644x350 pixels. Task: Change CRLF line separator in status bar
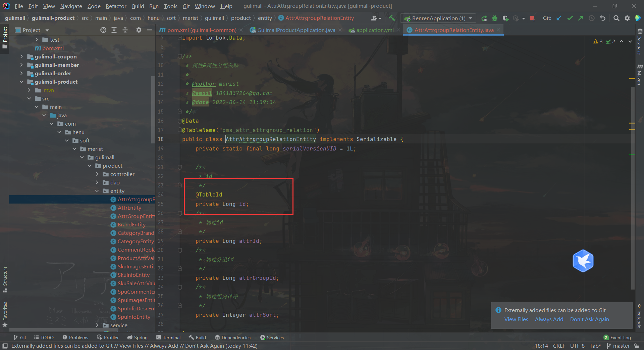pos(559,346)
